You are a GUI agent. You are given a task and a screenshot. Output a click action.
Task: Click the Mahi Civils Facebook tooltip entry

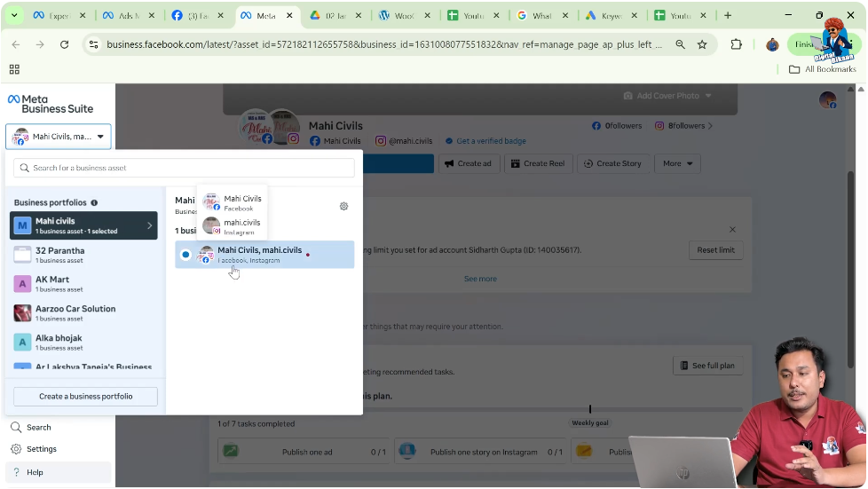pyautogui.click(x=232, y=202)
